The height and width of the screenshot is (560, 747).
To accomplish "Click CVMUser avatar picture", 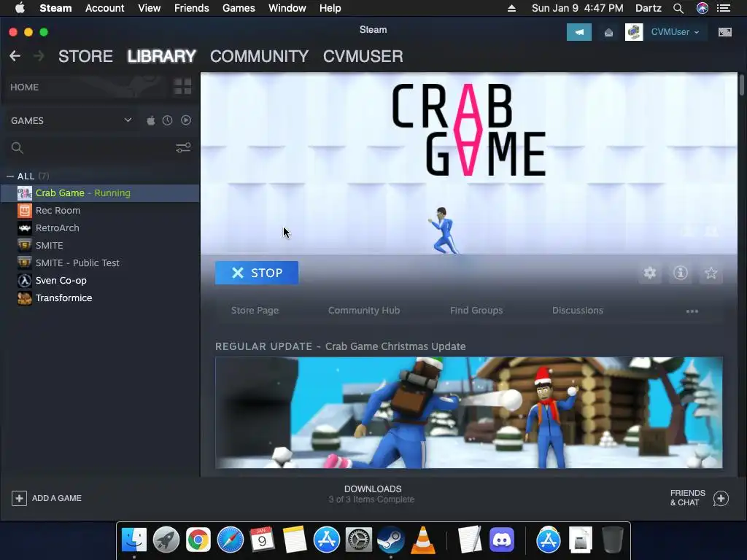I will [634, 32].
